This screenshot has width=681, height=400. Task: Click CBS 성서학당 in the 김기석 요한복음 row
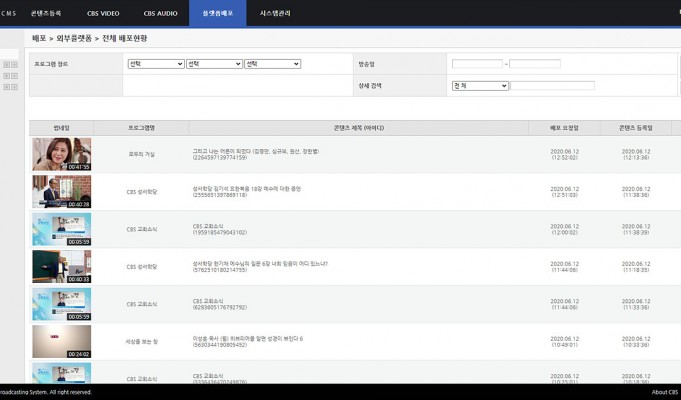pos(141,192)
